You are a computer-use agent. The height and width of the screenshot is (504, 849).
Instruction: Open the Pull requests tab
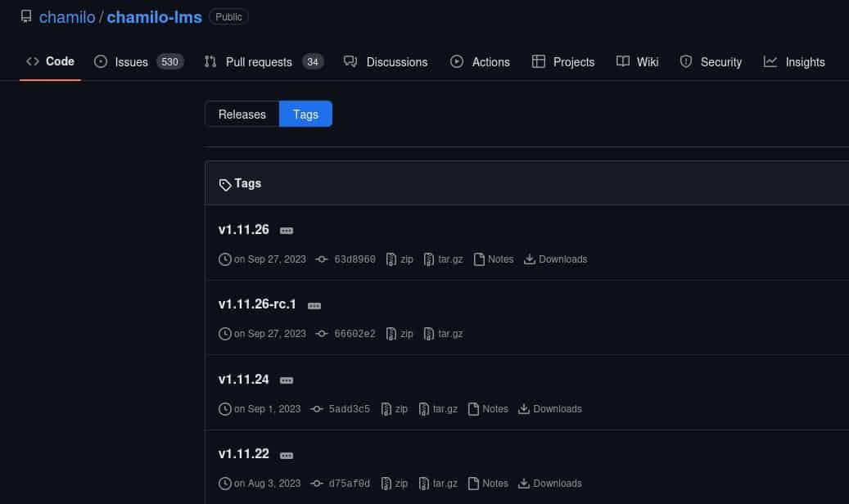point(264,61)
